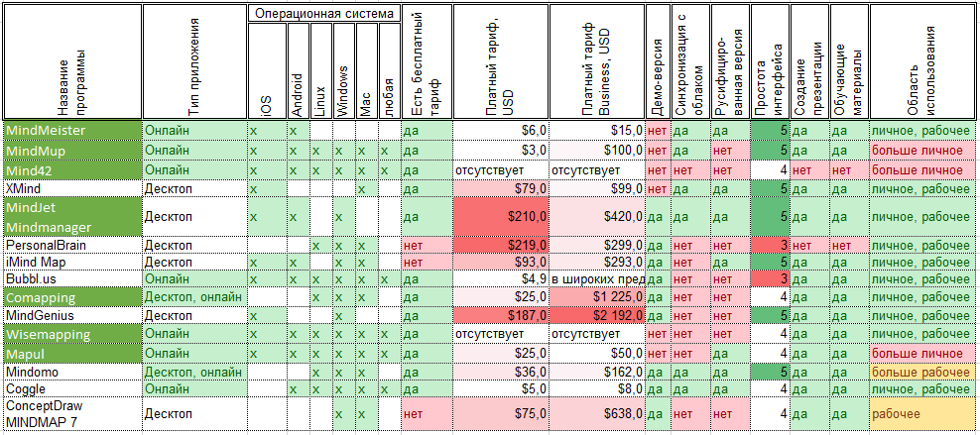Screen dimensions: 980x435
Task: Click the 'Простота интерфейса' column header
Action: pos(770,61)
